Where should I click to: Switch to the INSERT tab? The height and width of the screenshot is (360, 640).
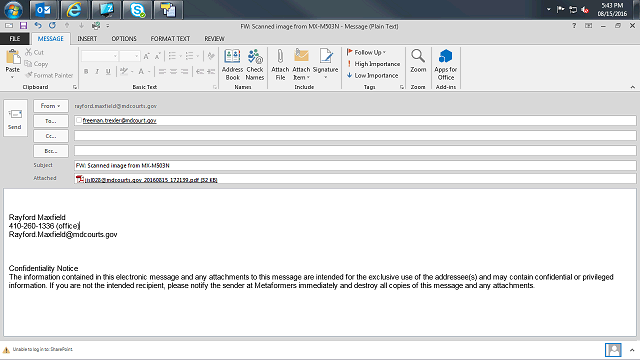coord(87,39)
